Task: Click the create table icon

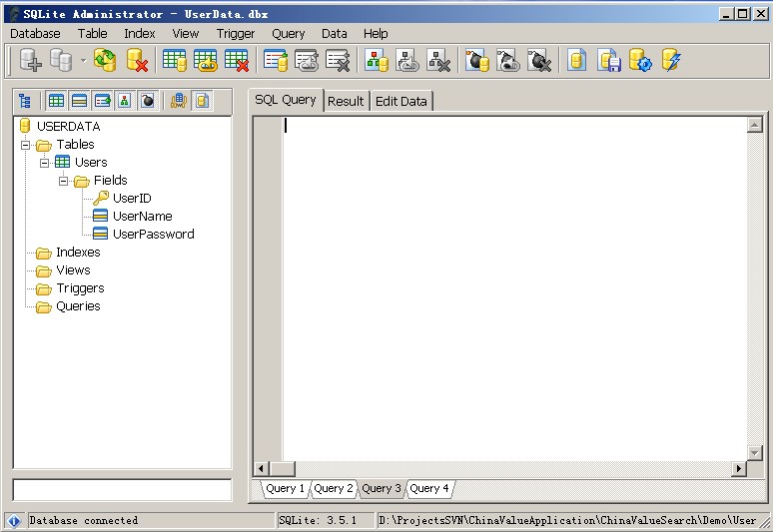Action: (x=175, y=61)
